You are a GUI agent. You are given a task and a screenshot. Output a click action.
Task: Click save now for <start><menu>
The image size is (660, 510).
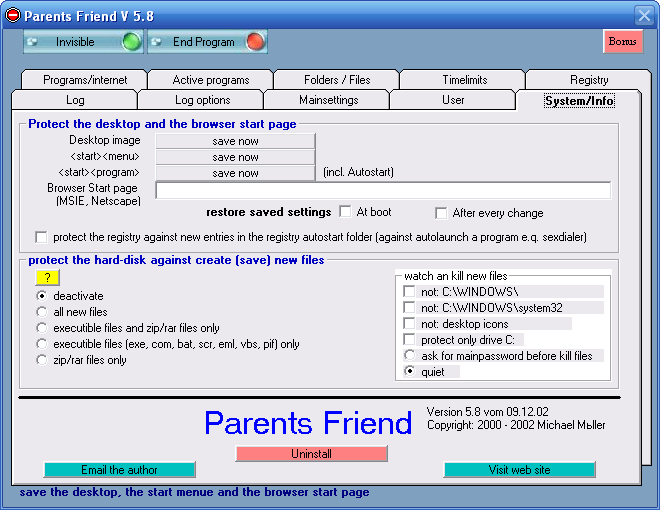point(235,157)
